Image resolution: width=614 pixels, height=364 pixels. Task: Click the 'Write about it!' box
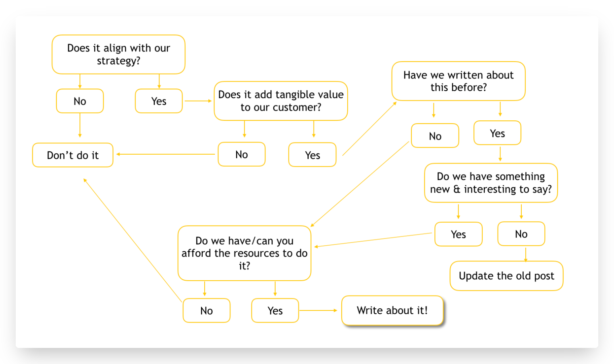coord(392,310)
